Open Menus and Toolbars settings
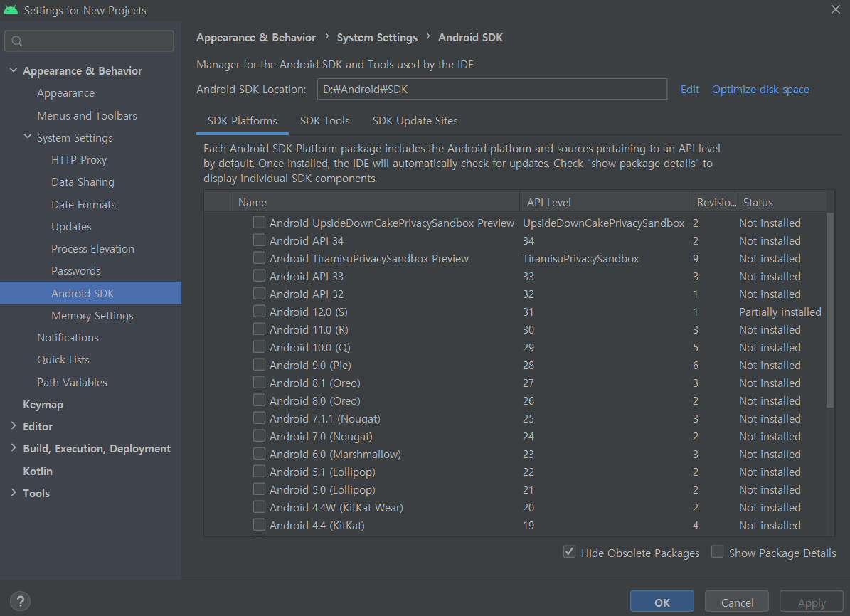Screen dimensions: 850x616 point(87,115)
